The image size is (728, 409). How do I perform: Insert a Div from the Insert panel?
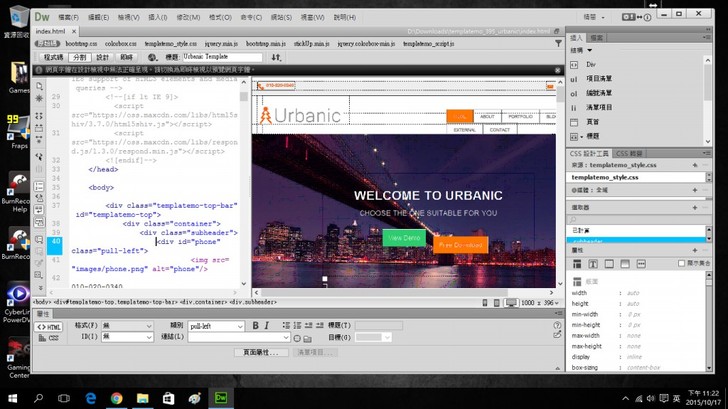point(591,64)
